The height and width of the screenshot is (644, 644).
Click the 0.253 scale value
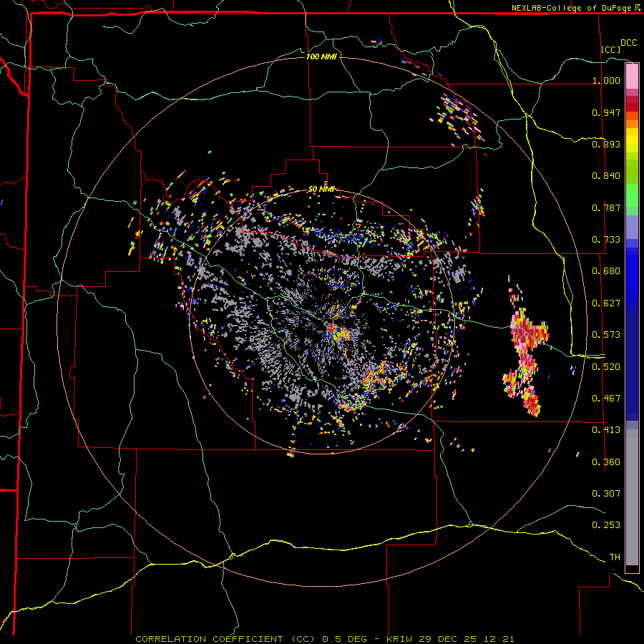606,525
